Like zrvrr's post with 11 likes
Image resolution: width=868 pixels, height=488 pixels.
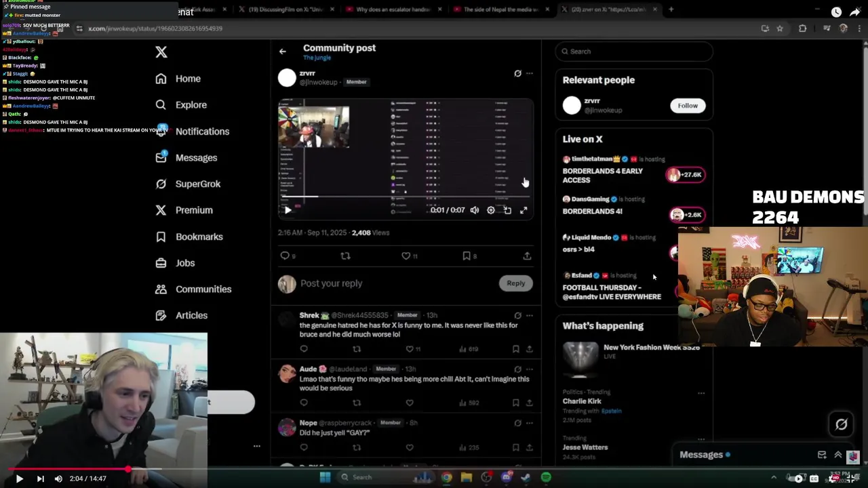click(406, 256)
